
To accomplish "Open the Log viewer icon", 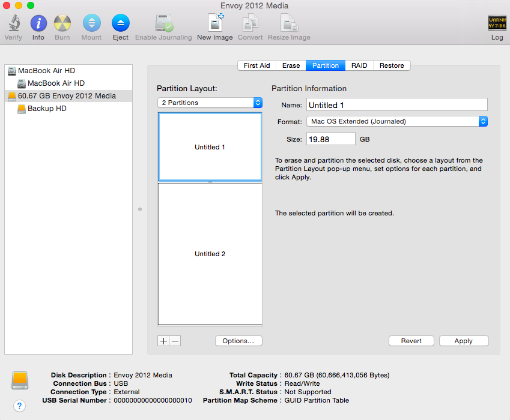I will point(497,23).
